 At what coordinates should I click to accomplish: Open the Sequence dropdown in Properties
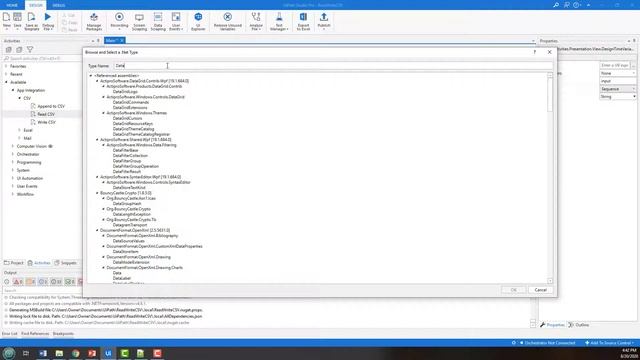coord(618,89)
